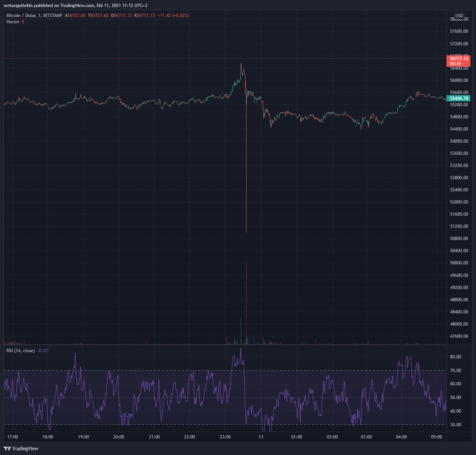Image resolution: width=476 pixels, height=455 pixels.
Task: Click the 23:00 time axis label
Action: [225, 437]
